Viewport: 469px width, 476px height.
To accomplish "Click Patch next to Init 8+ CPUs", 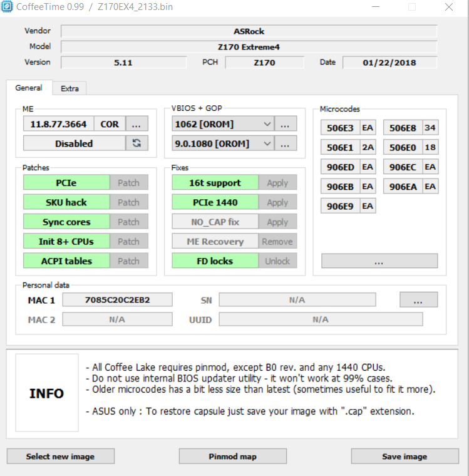I will tap(129, 241).
